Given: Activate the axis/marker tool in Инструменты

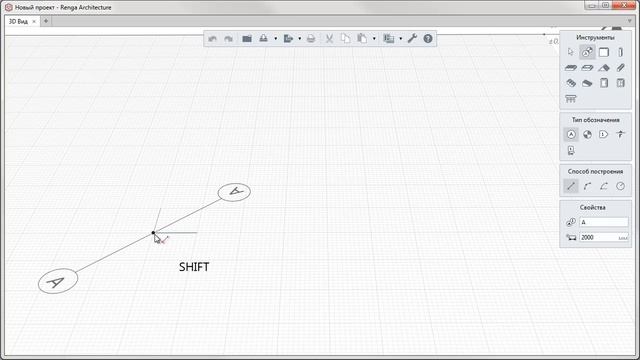Looking at the screenshot, I should click(587, 52).
